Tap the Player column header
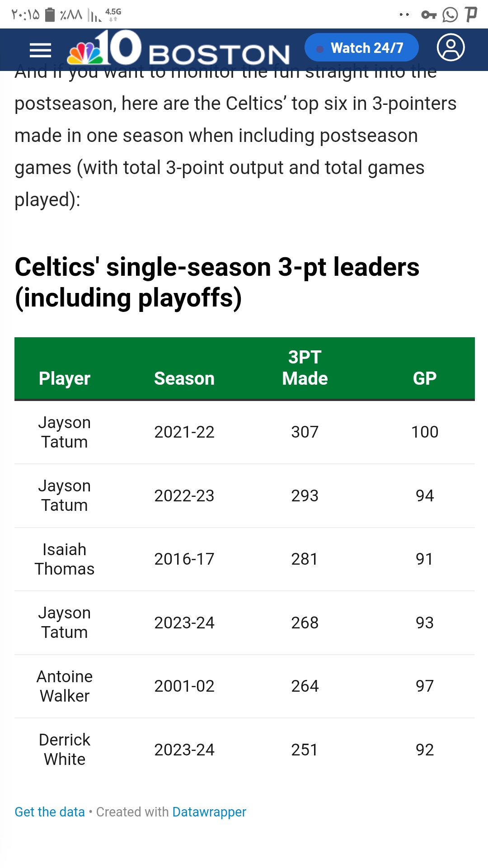Image resolution: width=488 pixels, height=868 pixels. 65,378
